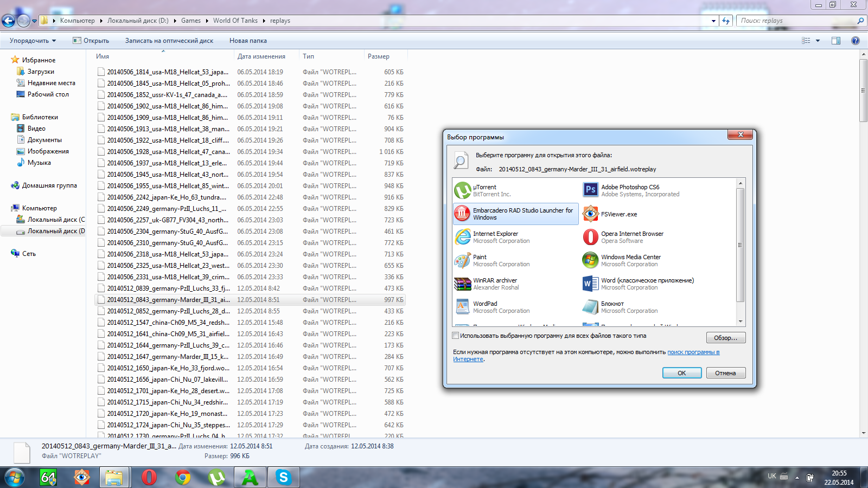The height and width of the screenshot is (488, 868).
Task: Sort files by Имя column header
Action: coord(163,56)
